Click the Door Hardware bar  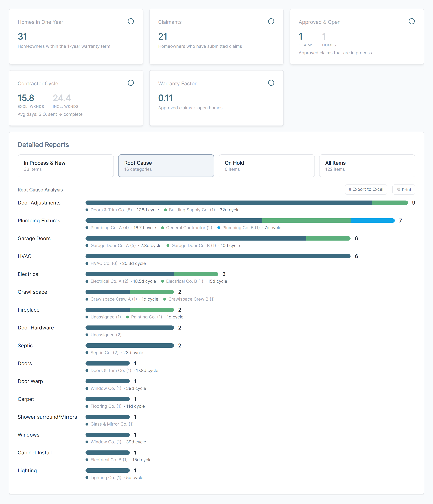tap(130, 328)
